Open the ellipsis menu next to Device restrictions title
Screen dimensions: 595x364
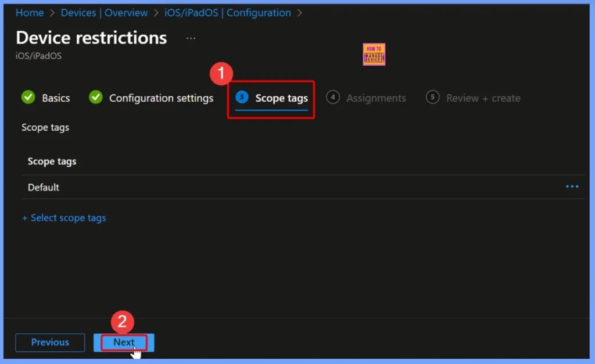pyautogui.click(x=191, y=37)
